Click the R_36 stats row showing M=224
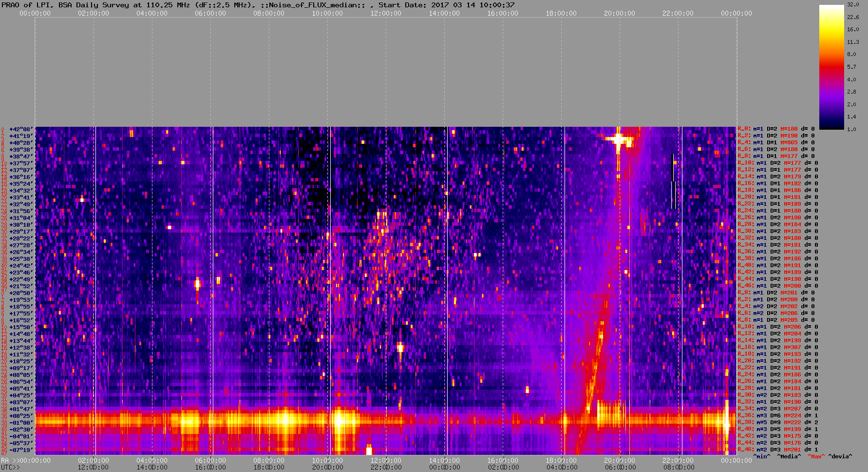 777,415
